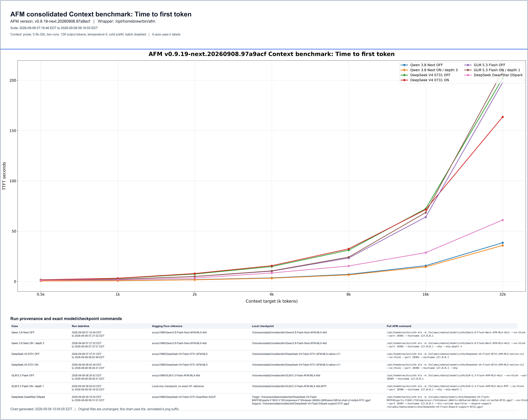Click the "8k" x-axis tick label

349,295
